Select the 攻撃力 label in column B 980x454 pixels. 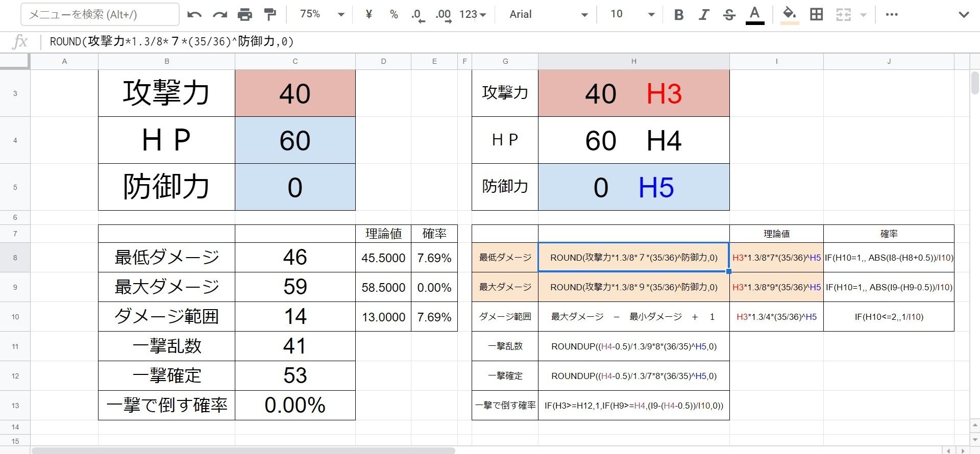(166, 93)
